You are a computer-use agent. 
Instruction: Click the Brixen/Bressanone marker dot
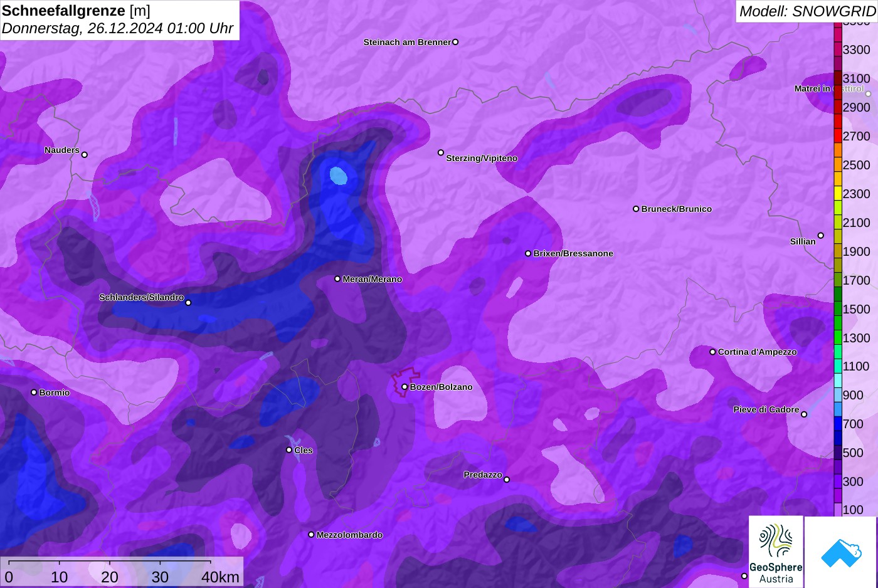pyautogui.click(x=528, y=253)
